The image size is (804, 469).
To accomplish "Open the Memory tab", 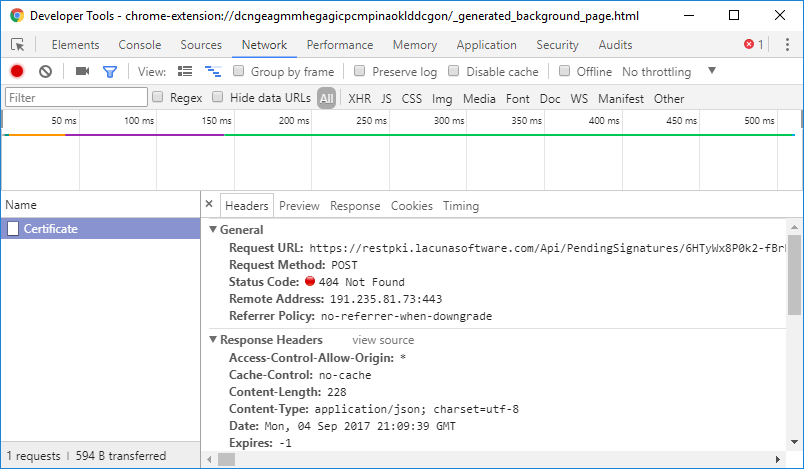I will click(415, 45).
